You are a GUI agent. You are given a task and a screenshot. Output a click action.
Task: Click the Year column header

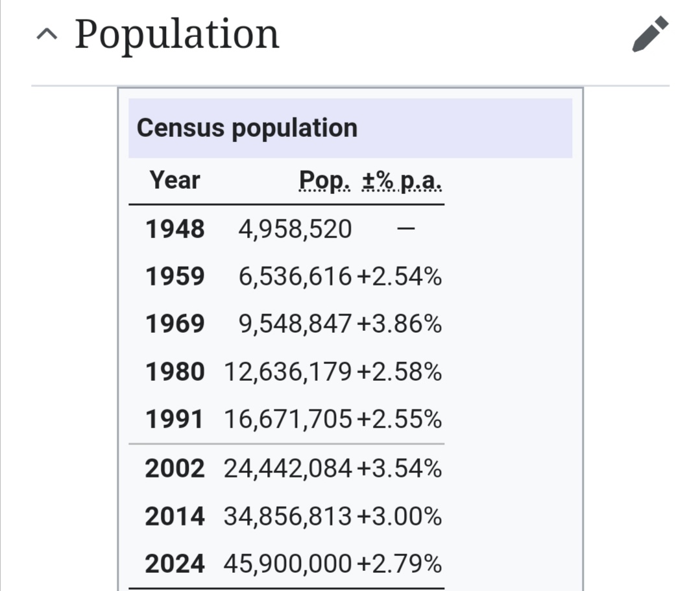click(175, 180)
